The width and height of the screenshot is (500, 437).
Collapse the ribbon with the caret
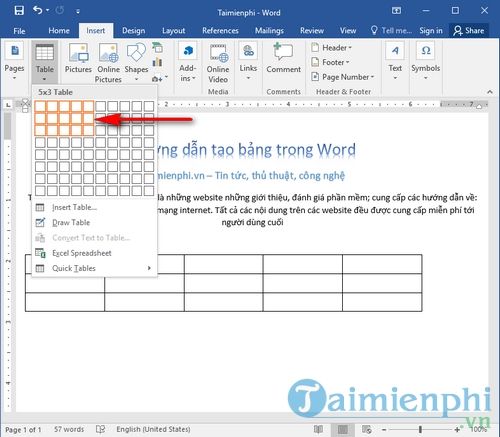tap(490, 92)
